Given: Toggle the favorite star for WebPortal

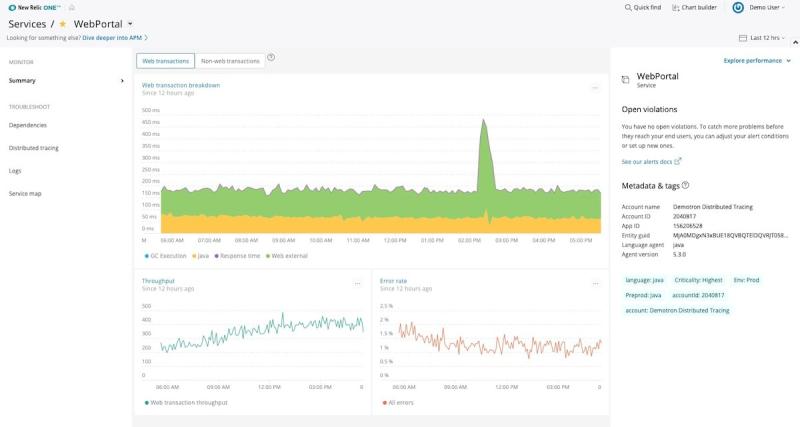Looking at the screenshot, I should [63, 24].
